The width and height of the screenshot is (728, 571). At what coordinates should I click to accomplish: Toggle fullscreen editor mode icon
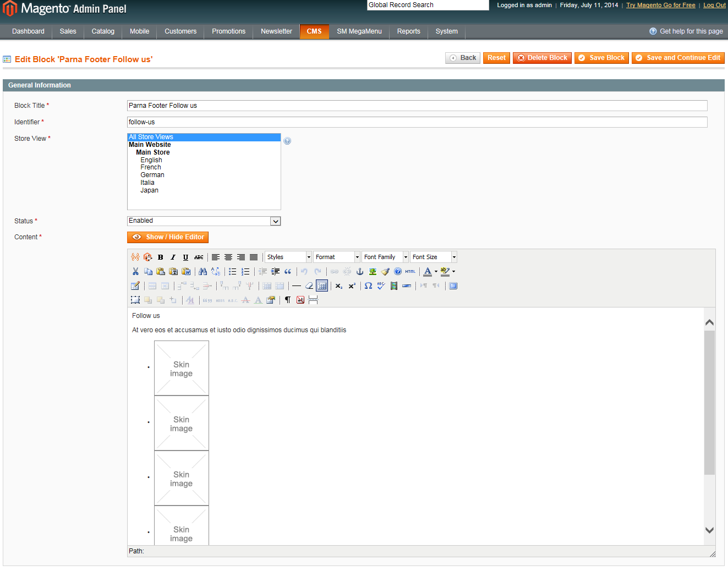point(453,285)
